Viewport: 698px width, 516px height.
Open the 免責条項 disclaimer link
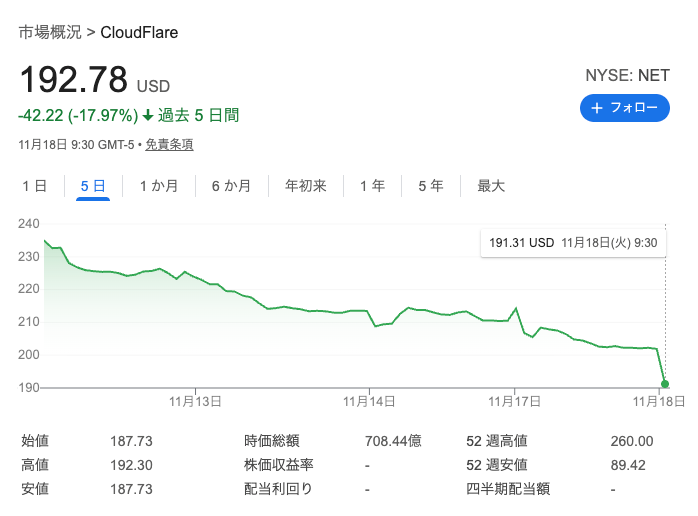point(169,145)
